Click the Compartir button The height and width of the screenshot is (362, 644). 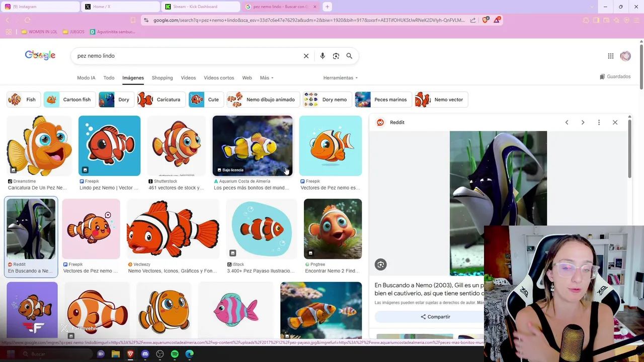tap(435, 317)
